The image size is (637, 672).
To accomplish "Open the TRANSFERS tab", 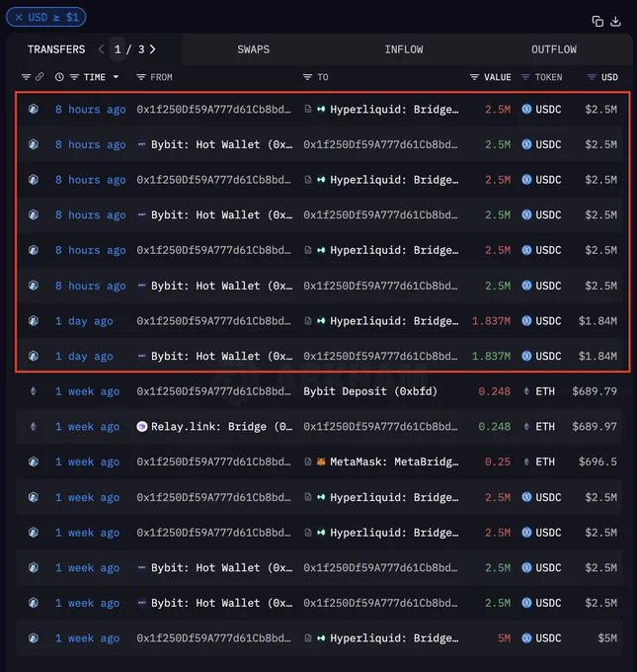I will tap(56, 49).
